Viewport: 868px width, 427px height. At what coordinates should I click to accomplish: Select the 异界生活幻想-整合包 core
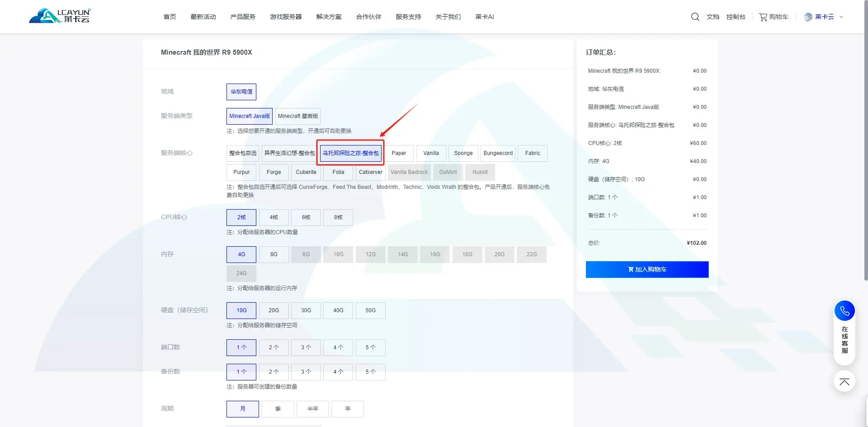[289, 153]
